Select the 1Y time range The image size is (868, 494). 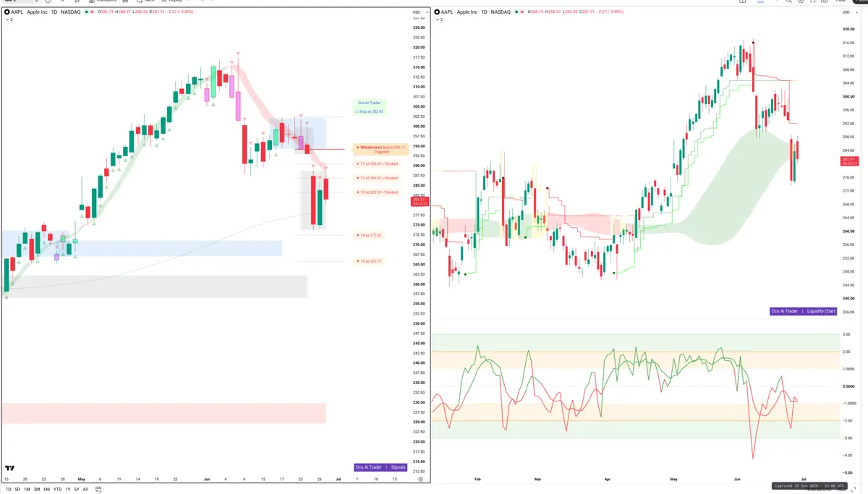pyautogui.click(x=67, y=489)
